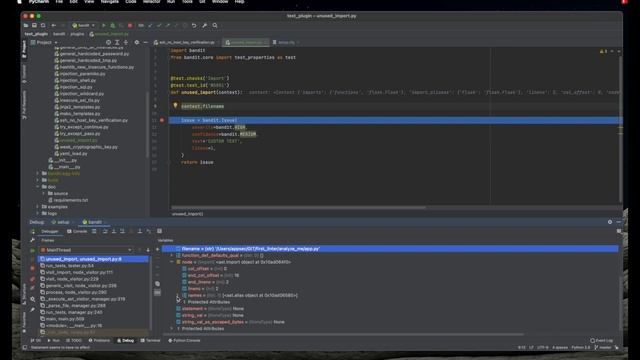640x360 pixels.
Task: Toggle the red breakpoint on line 11
Action: coord(162,120)
